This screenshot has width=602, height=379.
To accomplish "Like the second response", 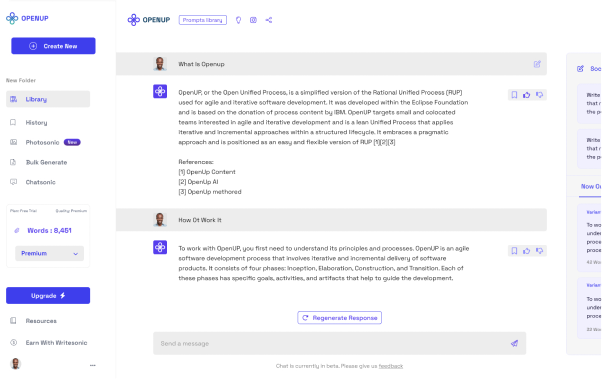I will pos(526,251).
